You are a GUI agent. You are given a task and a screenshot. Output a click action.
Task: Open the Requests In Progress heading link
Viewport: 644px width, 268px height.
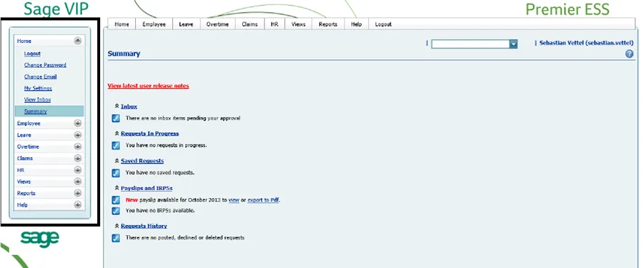pos(149,134)
